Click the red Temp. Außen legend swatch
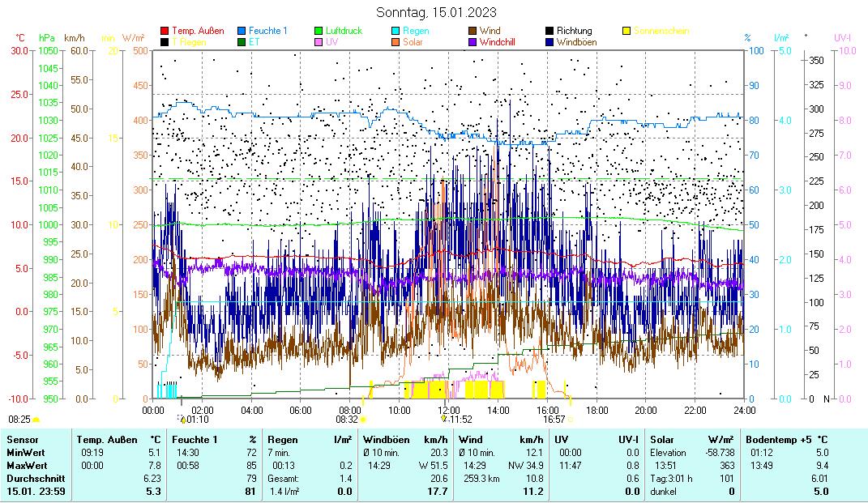 tap(165, 31)
